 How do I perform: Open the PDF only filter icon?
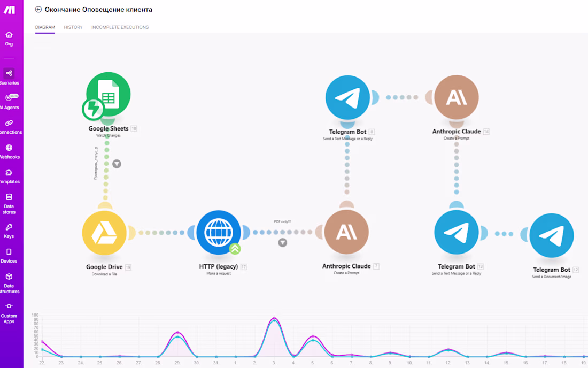(x=282, y=243)
